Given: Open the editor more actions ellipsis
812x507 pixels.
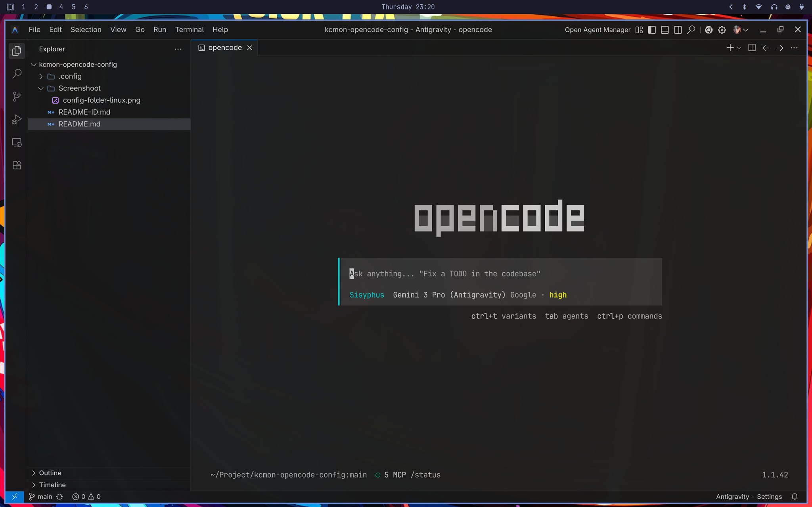Looking at the screenshot, I should point(794,48).
